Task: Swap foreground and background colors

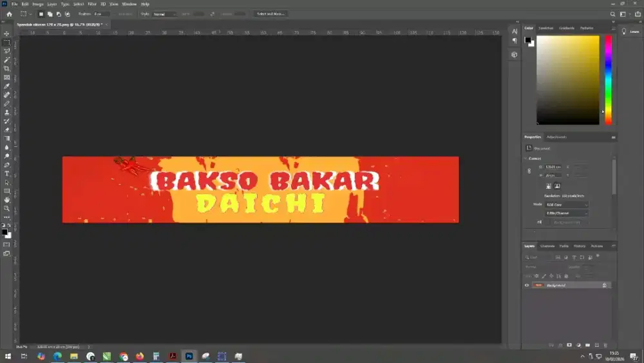Action: [x=10, y=225]
